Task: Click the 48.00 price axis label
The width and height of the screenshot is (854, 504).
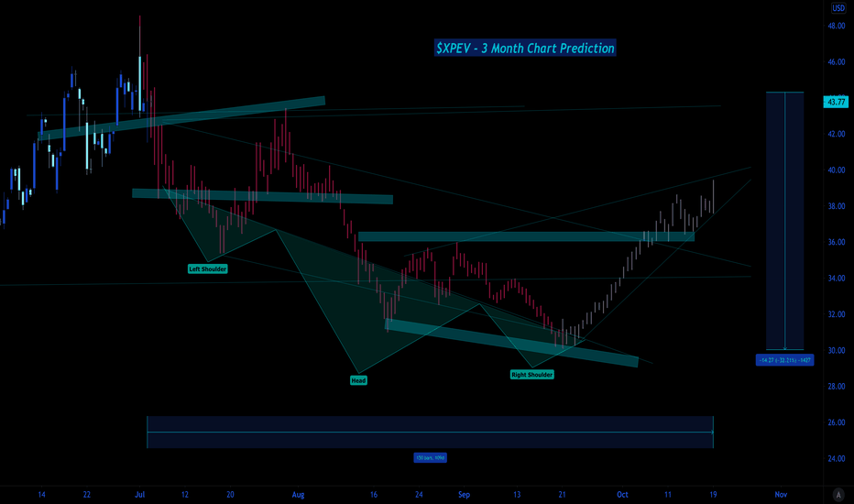Action: coord(837,26)
